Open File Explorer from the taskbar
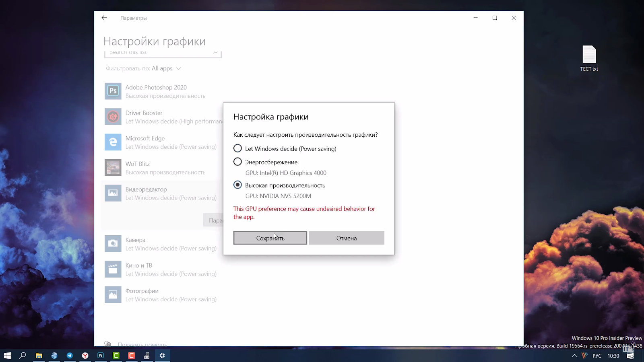The image size is (644, 362). click(x=39, y=356)
